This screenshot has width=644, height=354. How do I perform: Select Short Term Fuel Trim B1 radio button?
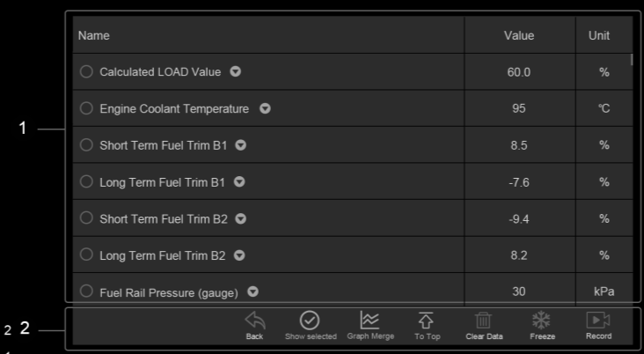tap(86, 144)
